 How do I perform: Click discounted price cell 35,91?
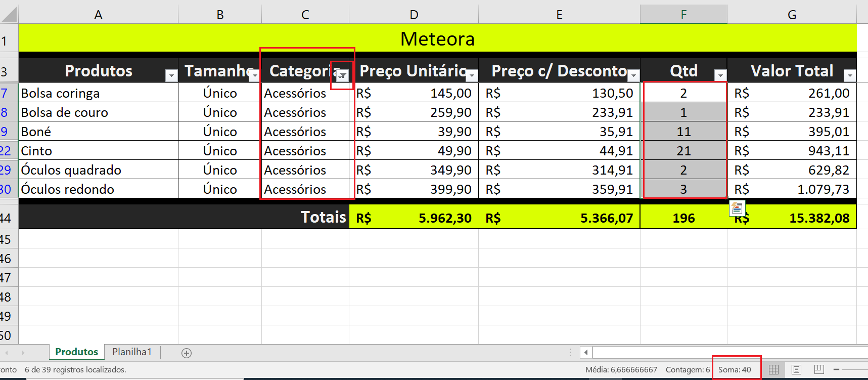click(x=559, y=132)
